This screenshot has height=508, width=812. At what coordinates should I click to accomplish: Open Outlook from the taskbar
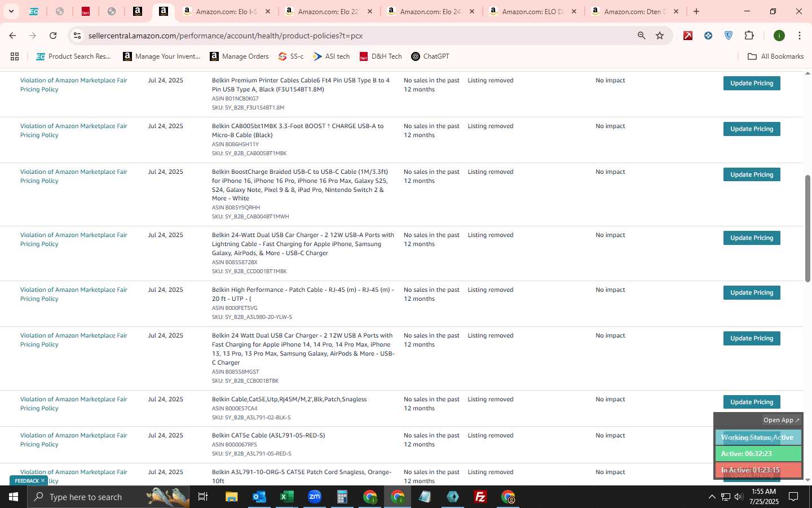[x=259, y=497]
